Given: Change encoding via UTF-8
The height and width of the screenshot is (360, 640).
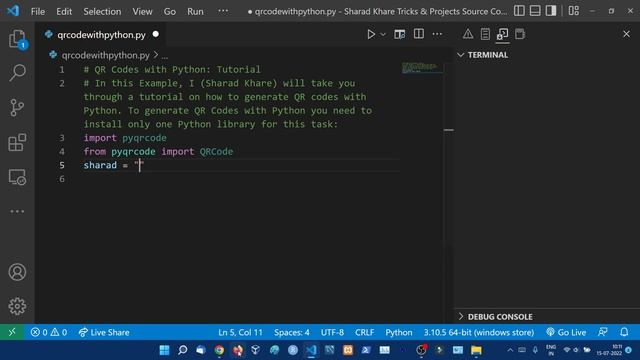Looking at the screenshot, I should 332,332.
